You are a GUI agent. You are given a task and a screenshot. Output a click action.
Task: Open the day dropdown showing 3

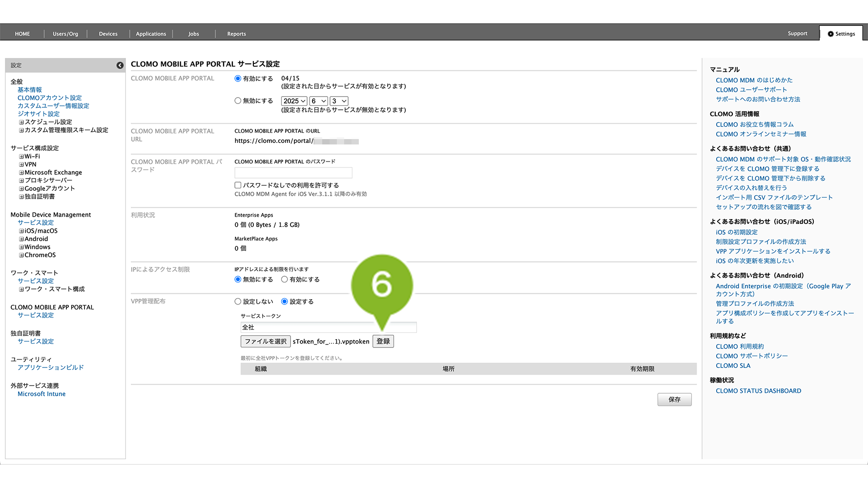pyautogui.click(x=339, y=101)
